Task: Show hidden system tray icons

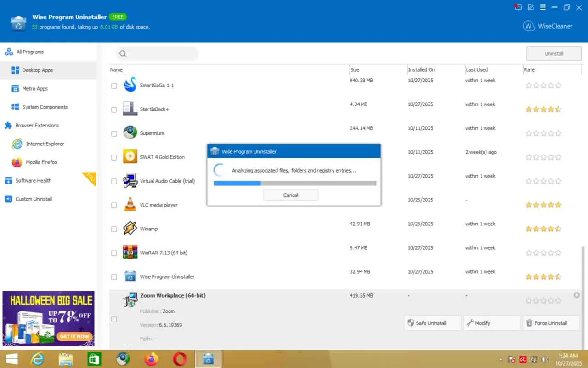Action: (501, 359)
